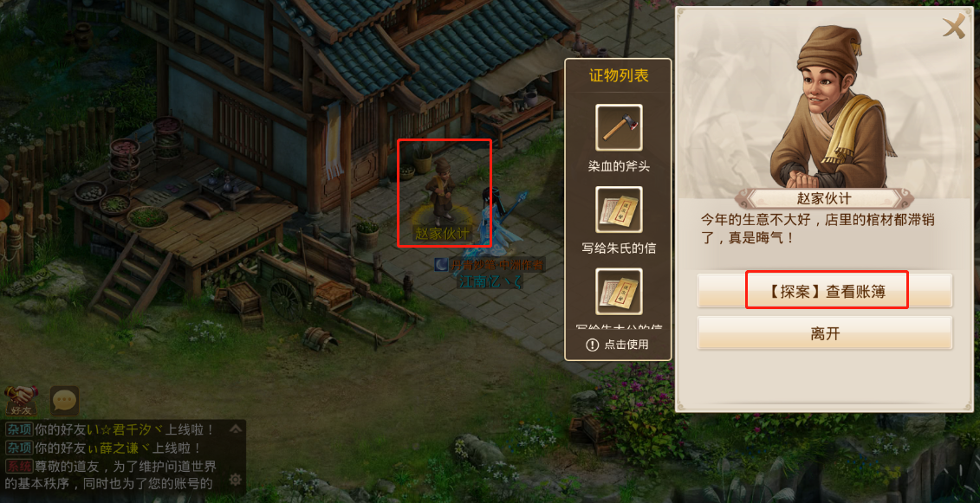Click friend name 薛之谦 in chat
Image resolution: width=980 pixels, height=503 pixels.
pos(120,448)
